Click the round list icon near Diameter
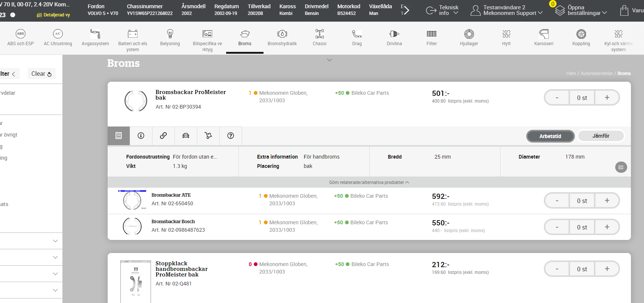644x303 pixels. (x=621, y=167)
